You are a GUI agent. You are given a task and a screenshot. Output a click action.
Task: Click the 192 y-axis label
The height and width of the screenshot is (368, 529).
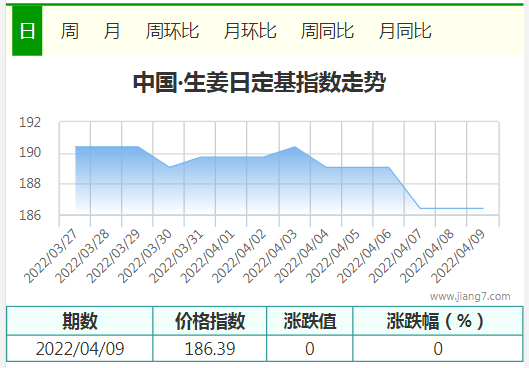30,122
